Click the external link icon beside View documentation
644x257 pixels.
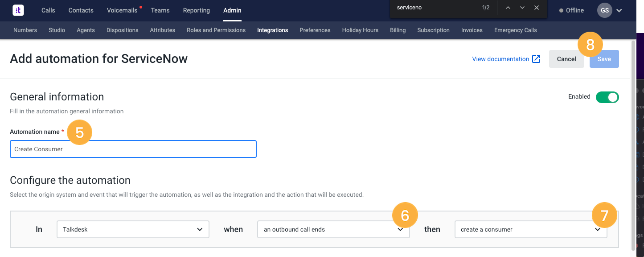tap(536, 58)
